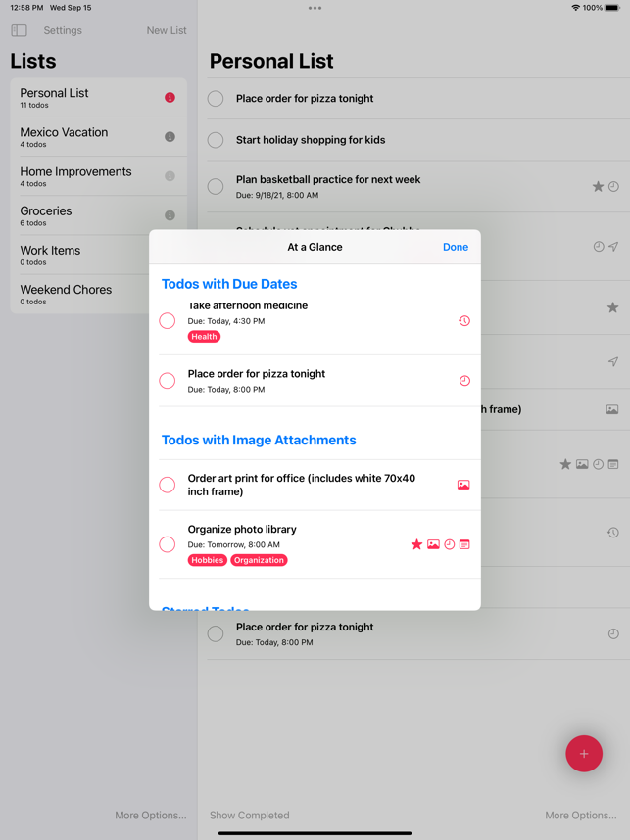Click the clock icon on Place order for pizza in popup
Viewport: 630px width, 840px height.
(x=464, y=381)
